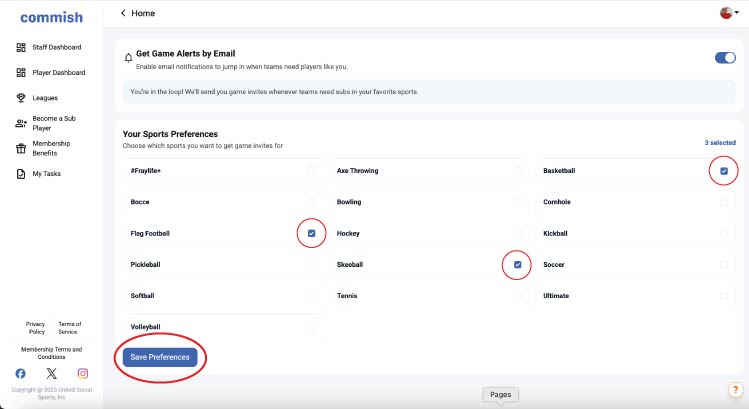Click the Become a Sub Player icon
Image resolution: width=749 pixels, height=409 pixels.
tap(21, 123)
